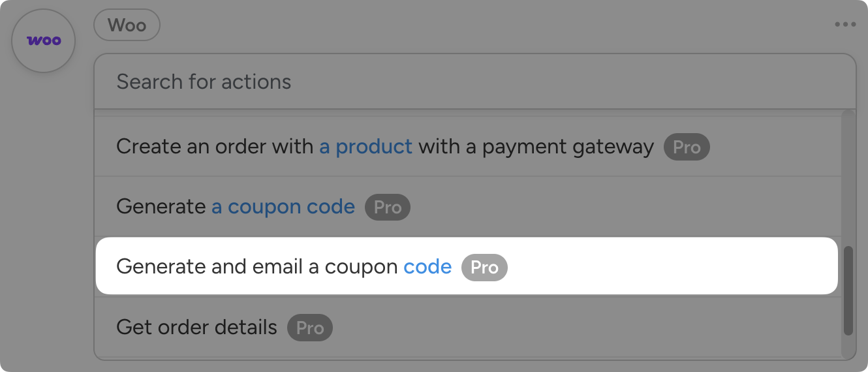Click the scrollbar track above the thumb
The width and height of the screenshot is (868, 372).
pos(848,176)
